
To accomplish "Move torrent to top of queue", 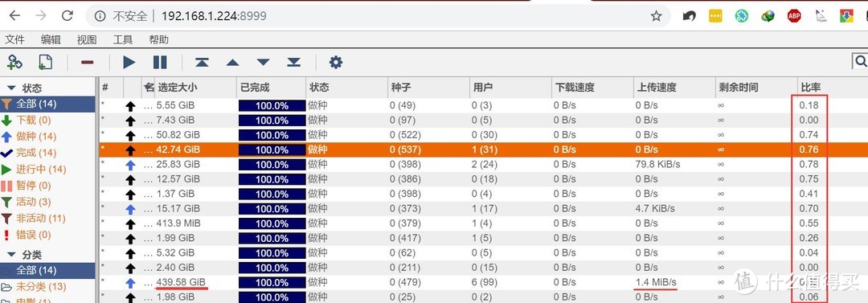I will pyautogui.click(x=202, y=62).
